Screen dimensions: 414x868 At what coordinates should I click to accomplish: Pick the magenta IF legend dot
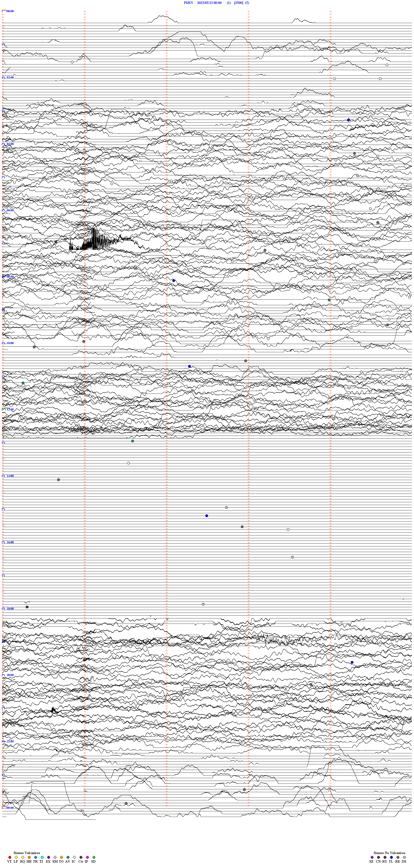coord(88,857)
